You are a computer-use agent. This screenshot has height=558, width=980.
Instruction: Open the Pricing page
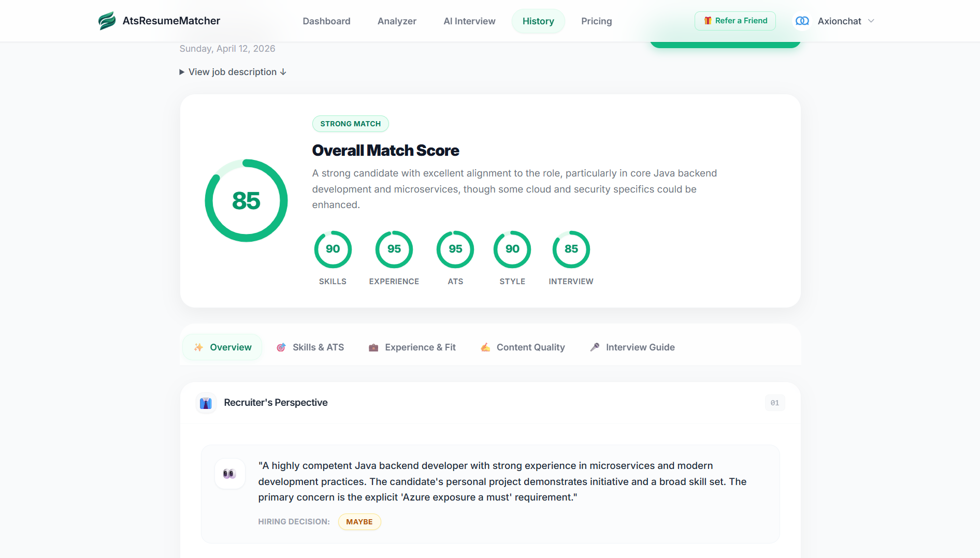[x=596, y=21]
